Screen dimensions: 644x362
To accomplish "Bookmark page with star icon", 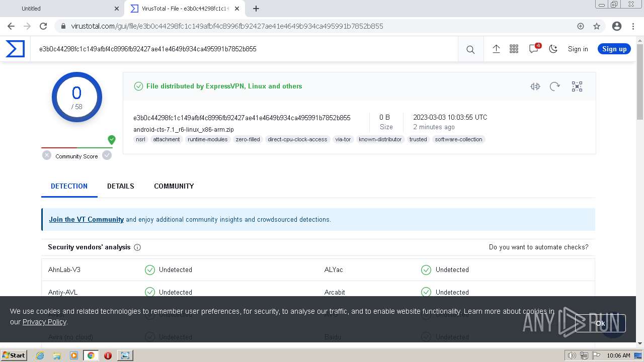I will pyautogui.click(x=597, y=26).
